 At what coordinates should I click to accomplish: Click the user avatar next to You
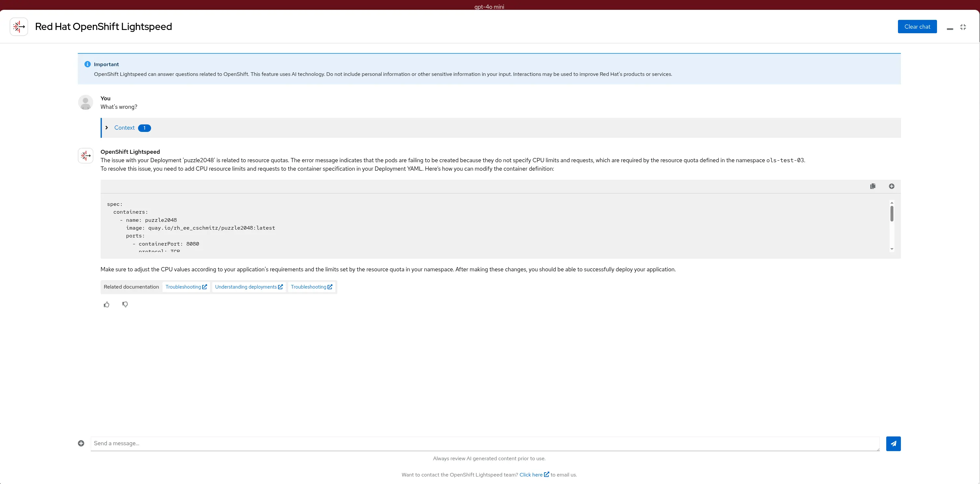point(86,102)
